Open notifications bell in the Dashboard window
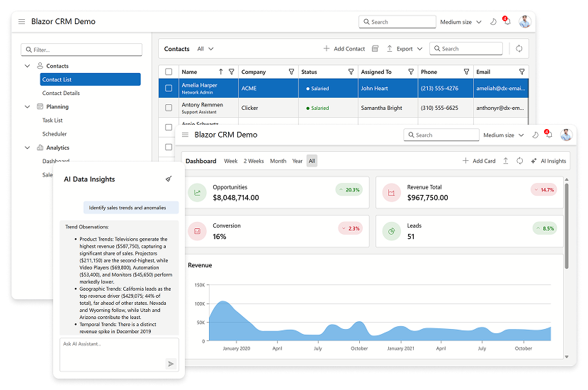The width and height of the screenshot is (588, 390). (x=549, y=135)
